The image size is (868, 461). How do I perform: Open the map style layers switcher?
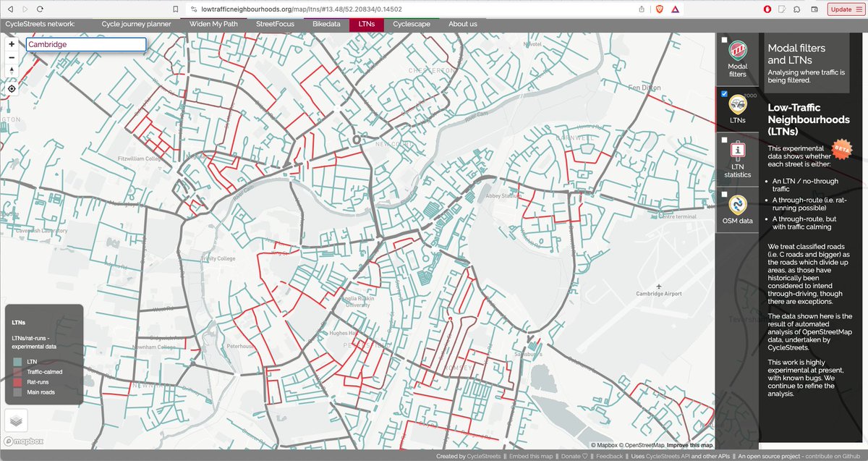coord(16,421)
